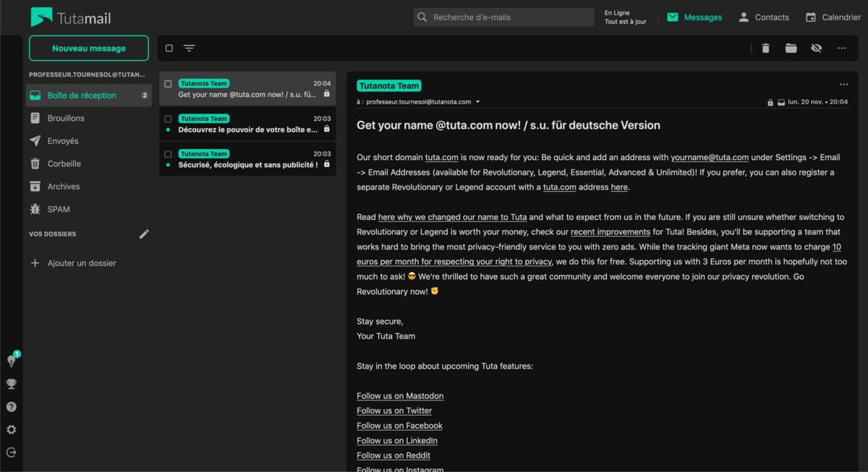Viewport: 868px width, 472px height.
Task: Switch to the Contacts tab
Action: coord(763,17)
